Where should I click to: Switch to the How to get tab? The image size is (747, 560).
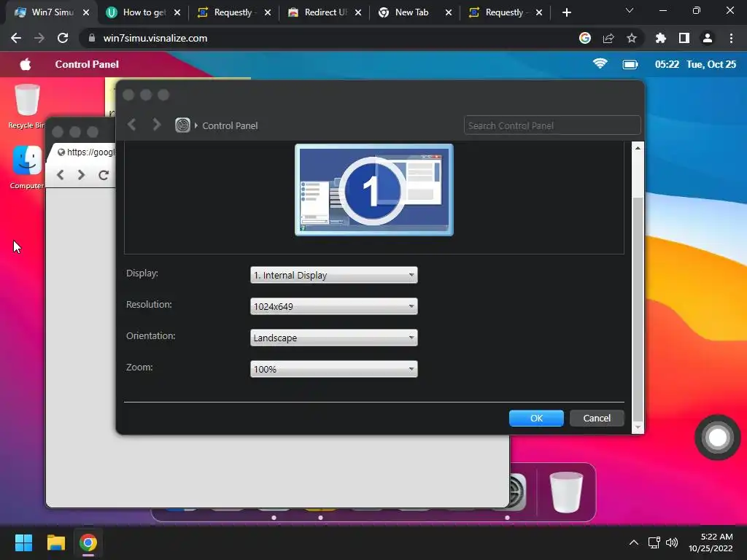[x=144, y=13]
